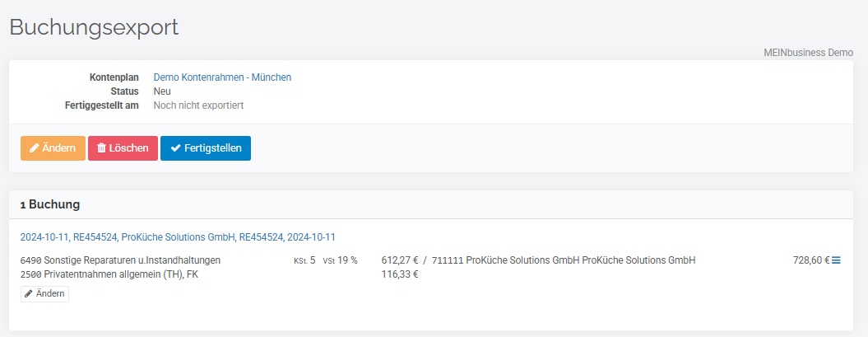Viewport: 868px width, 337px height.
Task: Click the VSt 19 % tax value
Action: point(340,260)
